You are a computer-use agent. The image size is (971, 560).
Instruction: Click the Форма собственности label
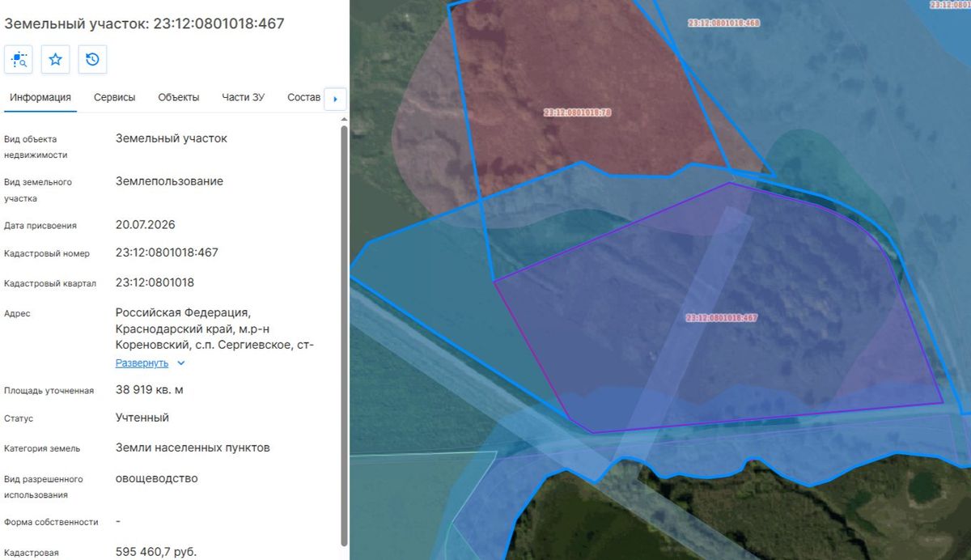pos(52,522)
